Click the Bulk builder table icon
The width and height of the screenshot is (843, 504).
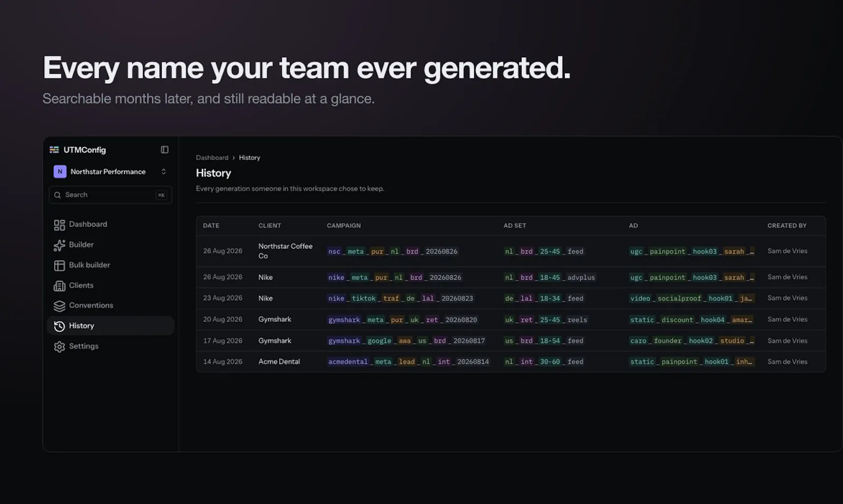point(60,265)
